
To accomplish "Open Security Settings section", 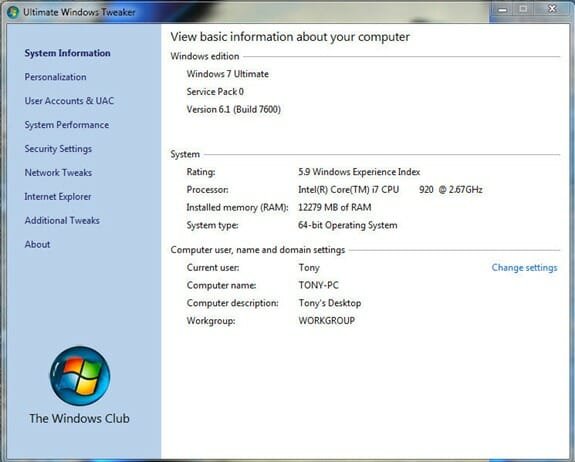I will point(58,149).
